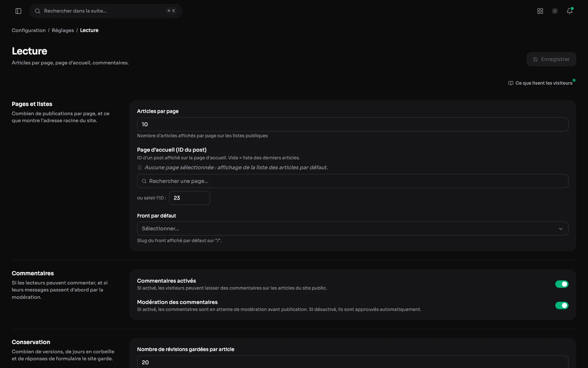Screen dimensions: 588x368
Task: Open the 'Front par défaut' dropdown
Action: tap(353, 229)
